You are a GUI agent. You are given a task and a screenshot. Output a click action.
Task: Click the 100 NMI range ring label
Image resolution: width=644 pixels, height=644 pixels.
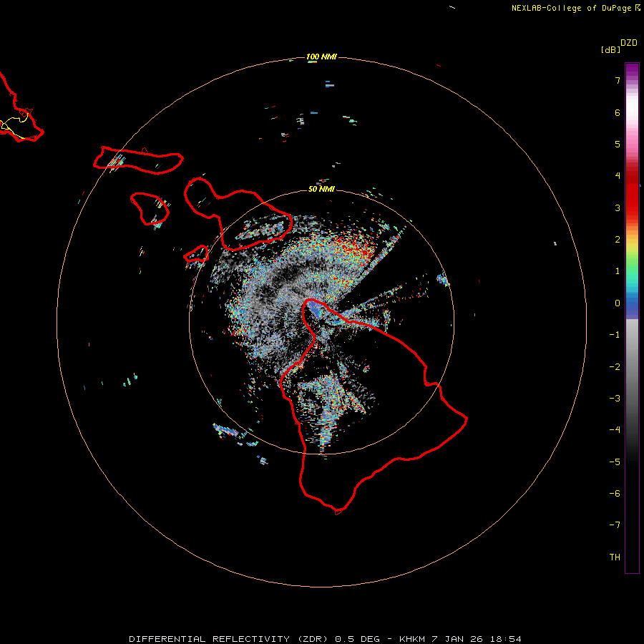321,57
